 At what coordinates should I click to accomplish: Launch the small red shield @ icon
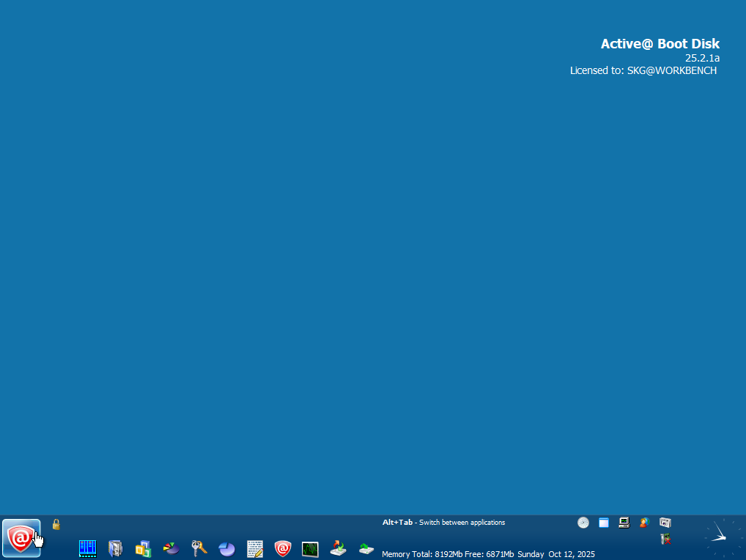pos(282,548)
